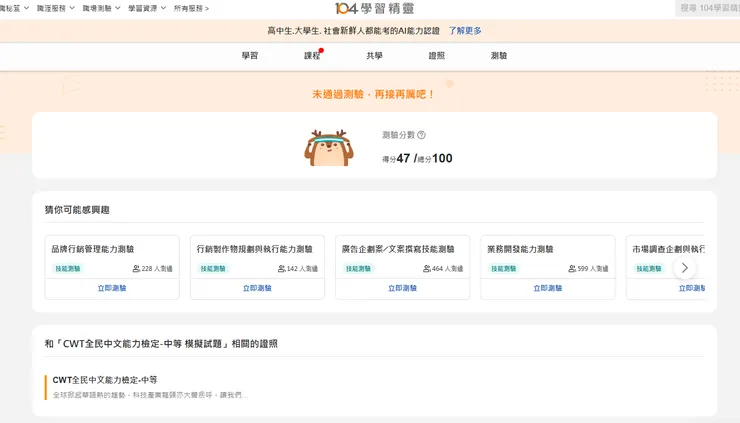Image resolution: width=740 pixels, height=423 pixels.
Task: Click the 高中生.大學生 AI能力認證 banner text
Action: point(353,31)
